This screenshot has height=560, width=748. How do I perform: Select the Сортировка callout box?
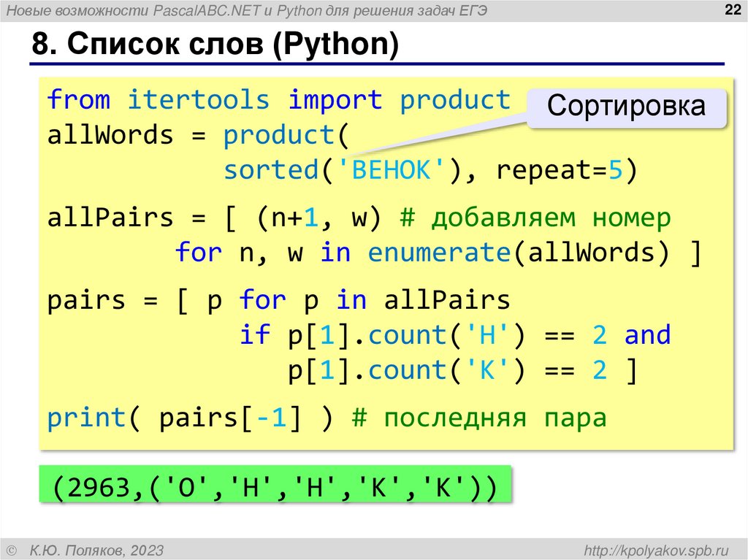pos(625,106)
